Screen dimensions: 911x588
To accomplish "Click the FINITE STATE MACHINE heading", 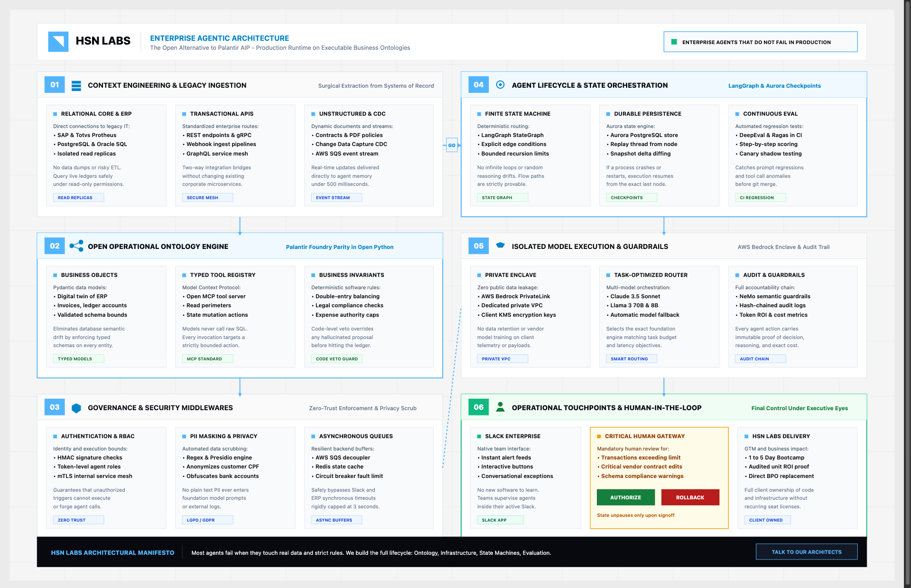I will click(x=518, y=114).
